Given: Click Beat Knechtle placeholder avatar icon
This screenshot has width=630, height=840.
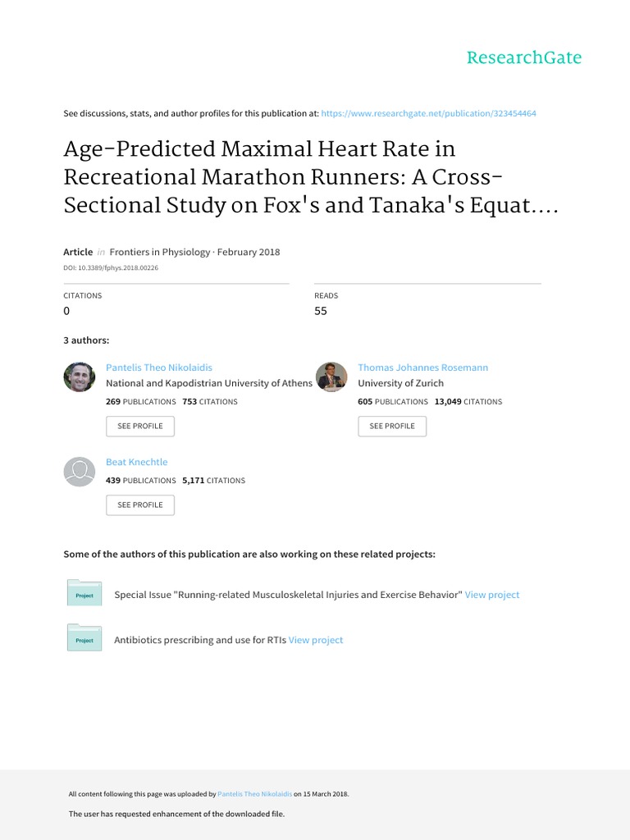Looking at the screenshot, I should coord(80,471).
